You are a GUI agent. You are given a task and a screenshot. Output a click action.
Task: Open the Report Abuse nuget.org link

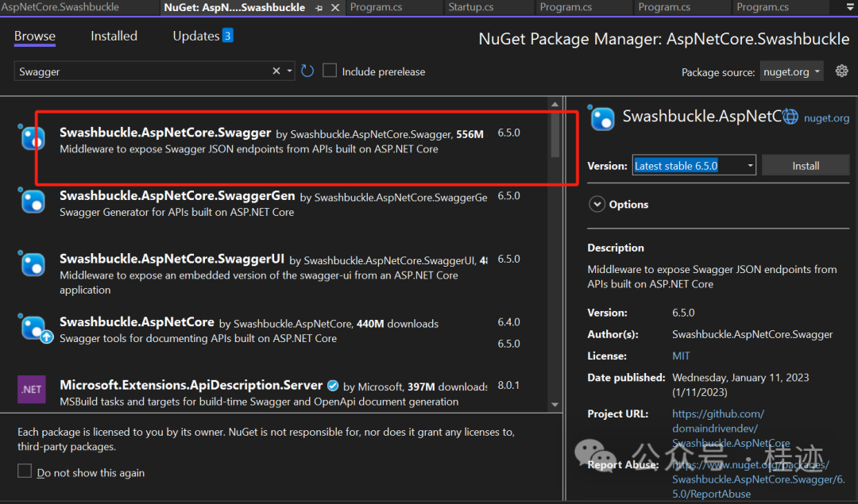click(758, 479)
